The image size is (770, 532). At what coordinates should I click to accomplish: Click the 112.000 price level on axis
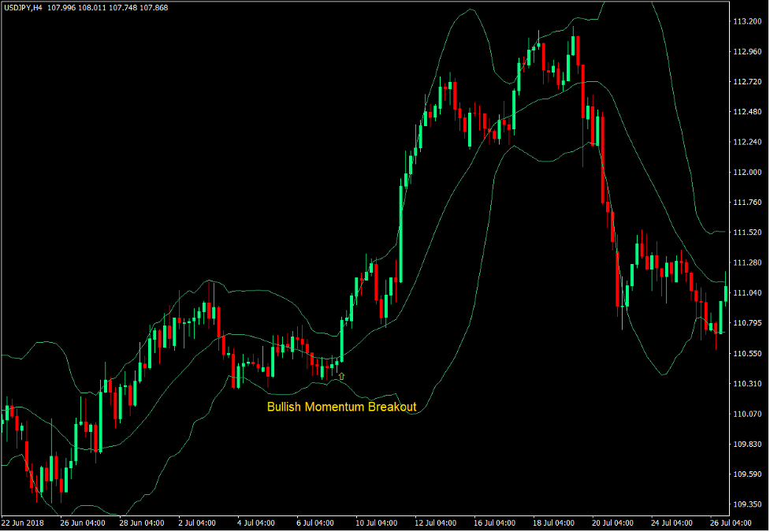[746, 172]
